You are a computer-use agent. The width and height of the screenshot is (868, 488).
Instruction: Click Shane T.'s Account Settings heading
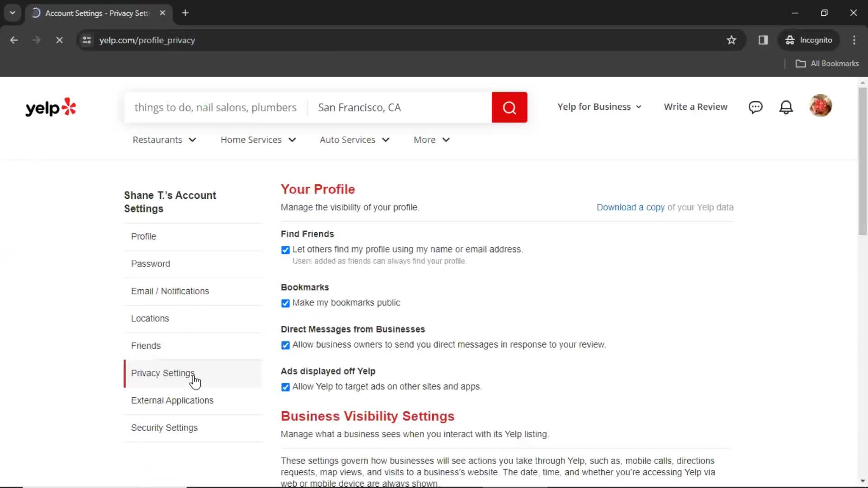pos(170,202)
